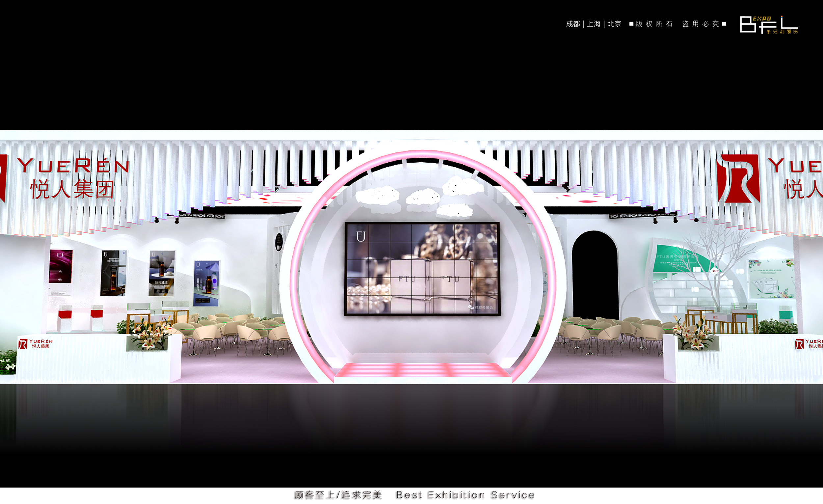823x504 pixels.
Task: Click the '顾客至上/追求完美' footer slogan
Action: click(x=338, y=495)
